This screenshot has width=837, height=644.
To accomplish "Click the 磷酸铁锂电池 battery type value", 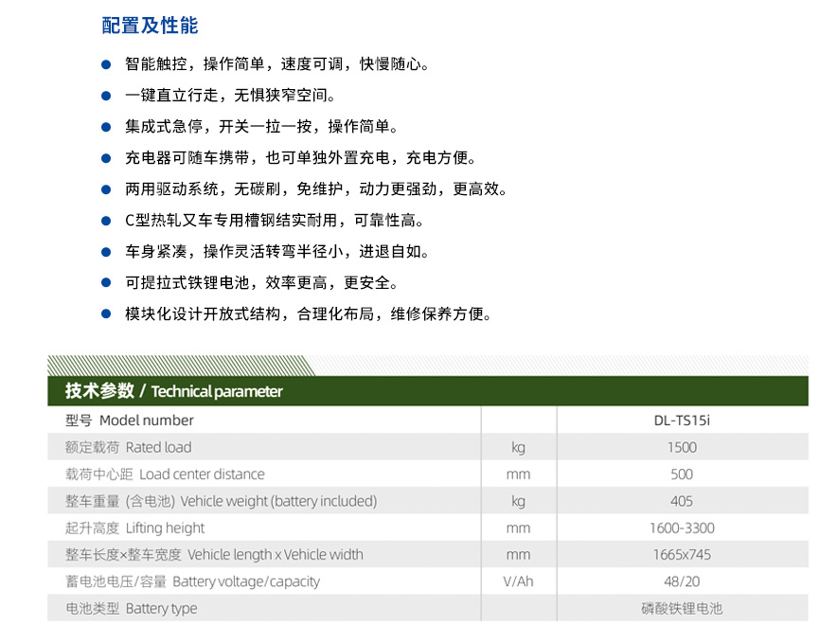I will pos(682,609).
